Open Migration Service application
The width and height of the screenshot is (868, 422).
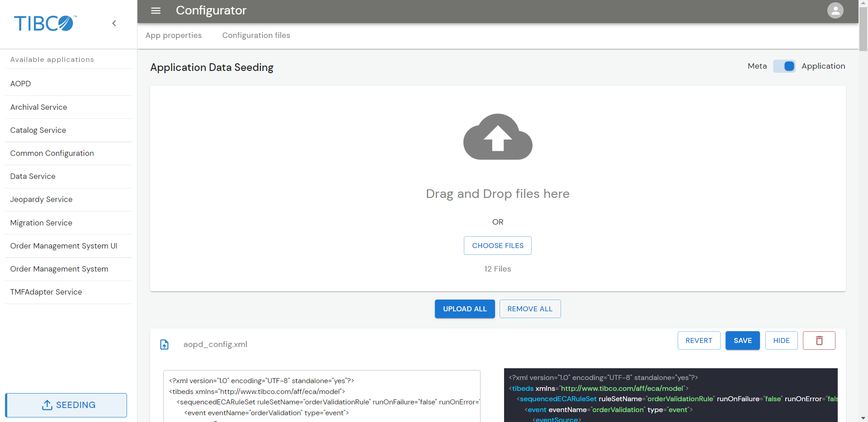[x=68, y=223]
